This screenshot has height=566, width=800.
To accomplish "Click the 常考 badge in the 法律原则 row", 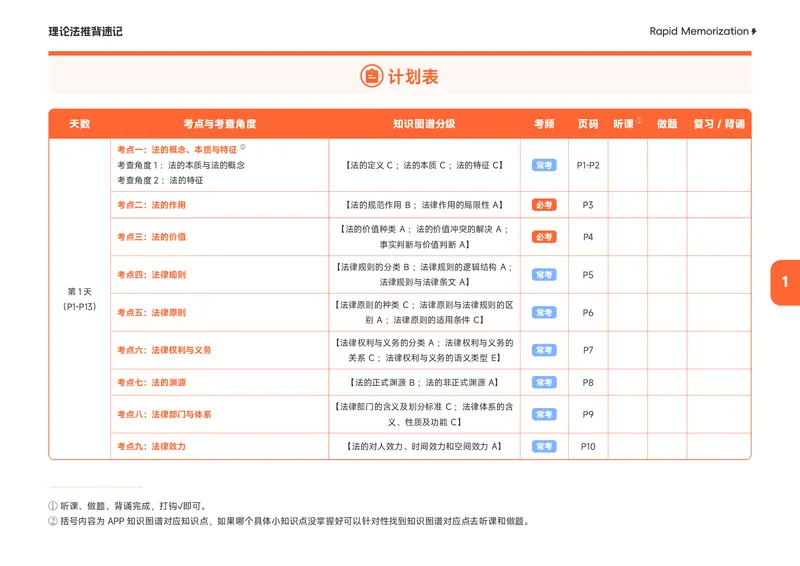I will point(544,312).
